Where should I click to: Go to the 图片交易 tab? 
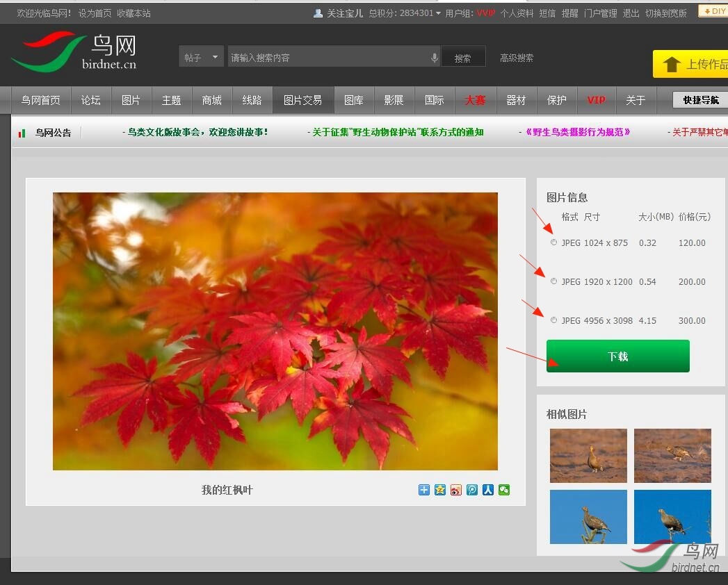click(x=302, y=100)
